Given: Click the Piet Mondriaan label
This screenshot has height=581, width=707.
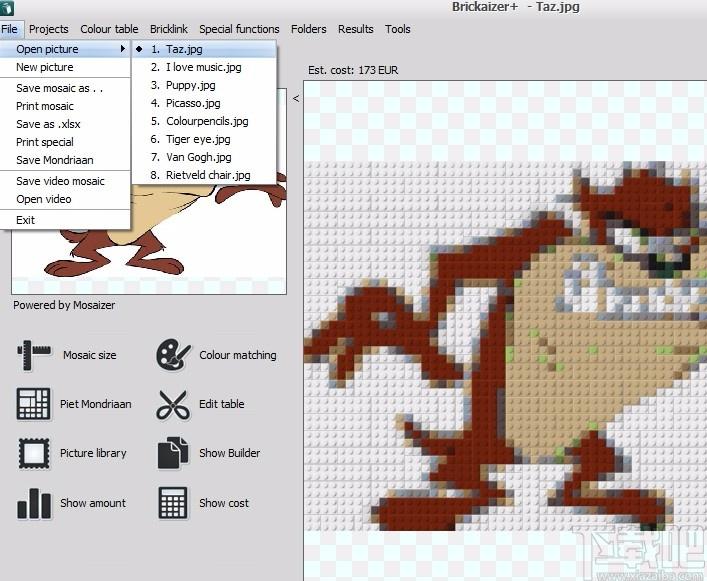Looking at the screenshot, I should point(96,404).
